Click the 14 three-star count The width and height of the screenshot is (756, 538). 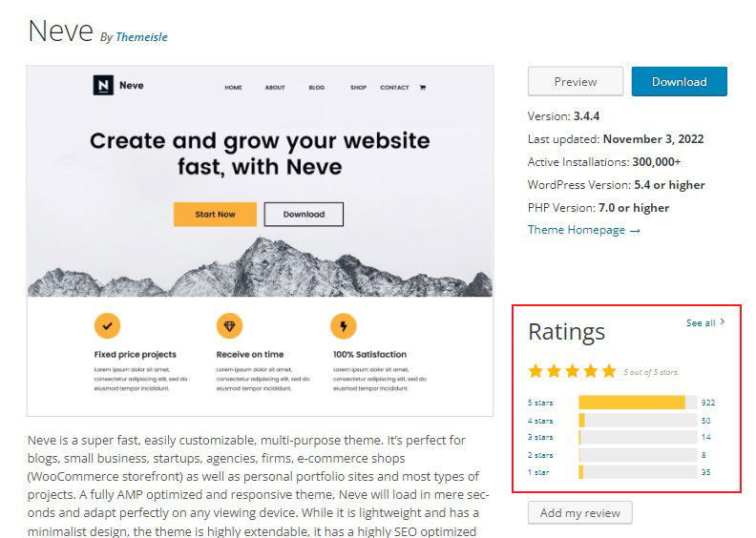click(705, 437)
